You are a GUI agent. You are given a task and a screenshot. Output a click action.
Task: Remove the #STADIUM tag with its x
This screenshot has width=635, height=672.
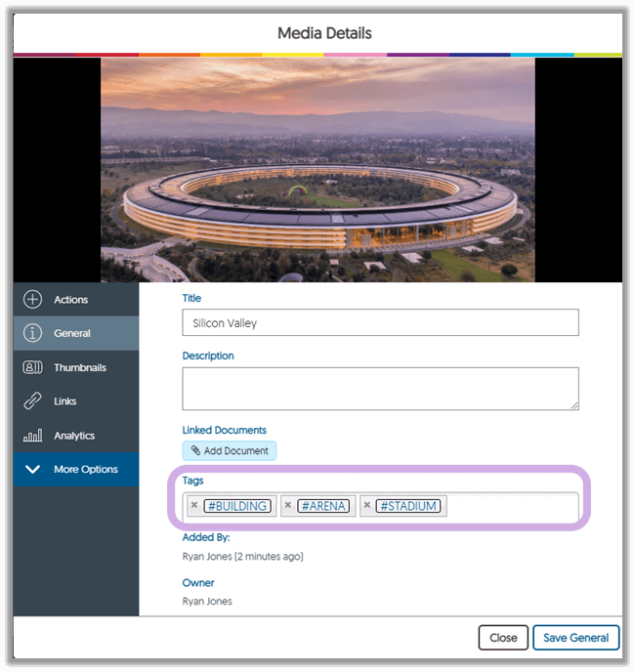pyautogui.click(x=367, y=506)
